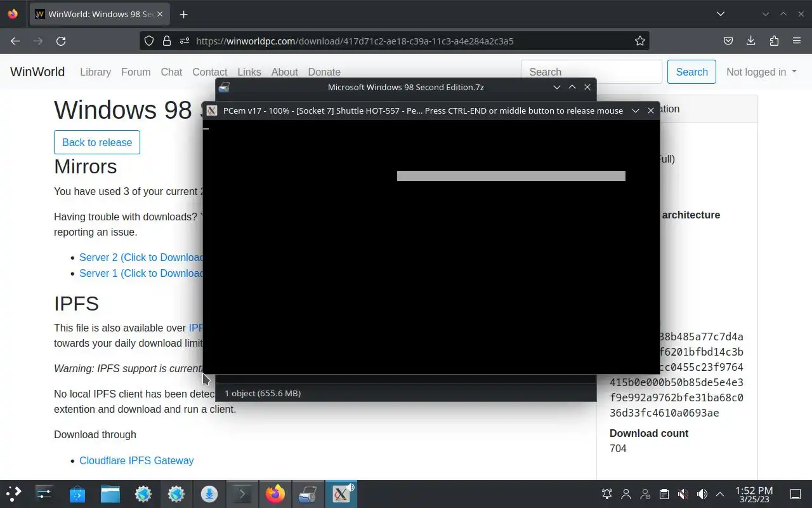812x508 pixels.
Task: Open the KDE application launcher
Action: click(x=13, y=494)
